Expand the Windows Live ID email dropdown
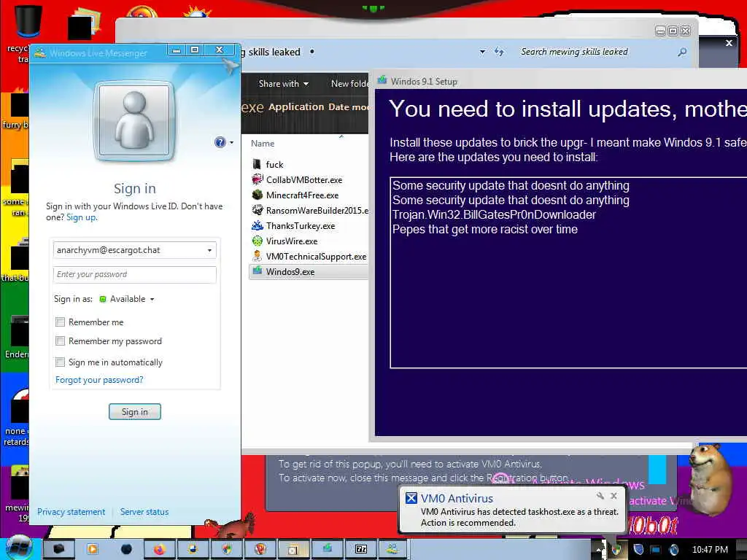The height and width of the screenshot is (560, 747). [209, 250]
